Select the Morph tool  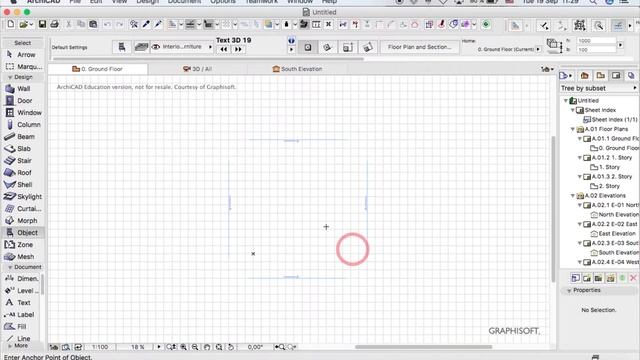[22, 221]
